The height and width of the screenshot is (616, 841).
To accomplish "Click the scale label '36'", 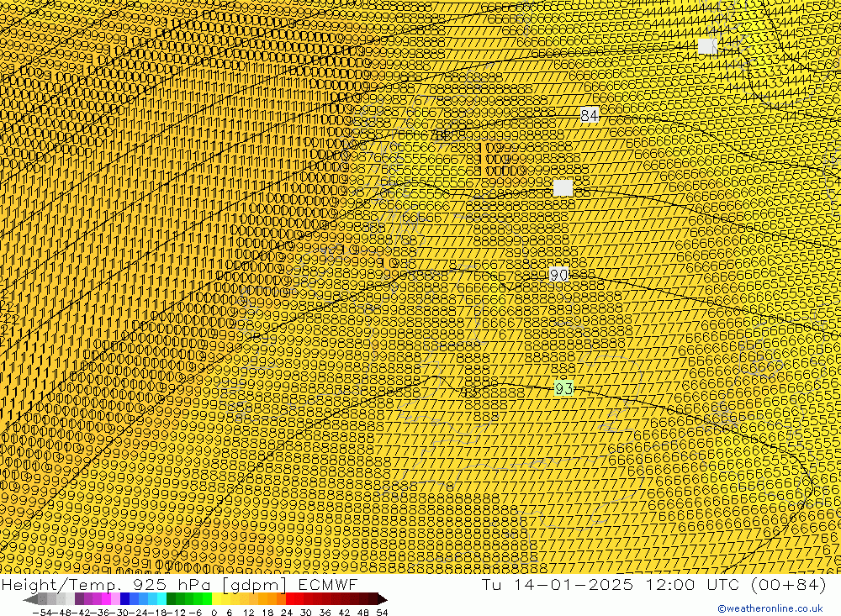I will [325, 613].
